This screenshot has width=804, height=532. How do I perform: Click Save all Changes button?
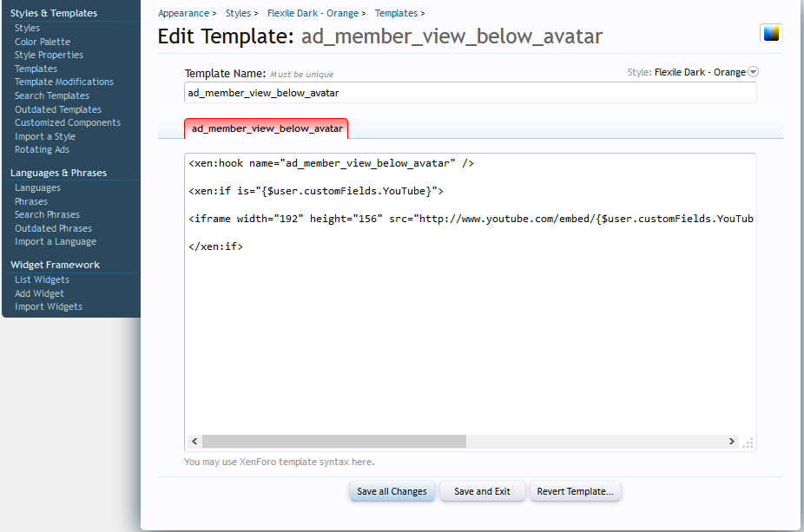tap(392, 491)
